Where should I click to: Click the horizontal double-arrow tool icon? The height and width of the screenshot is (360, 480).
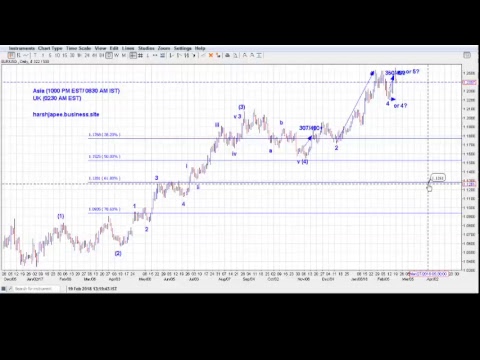tap(155, 55)
